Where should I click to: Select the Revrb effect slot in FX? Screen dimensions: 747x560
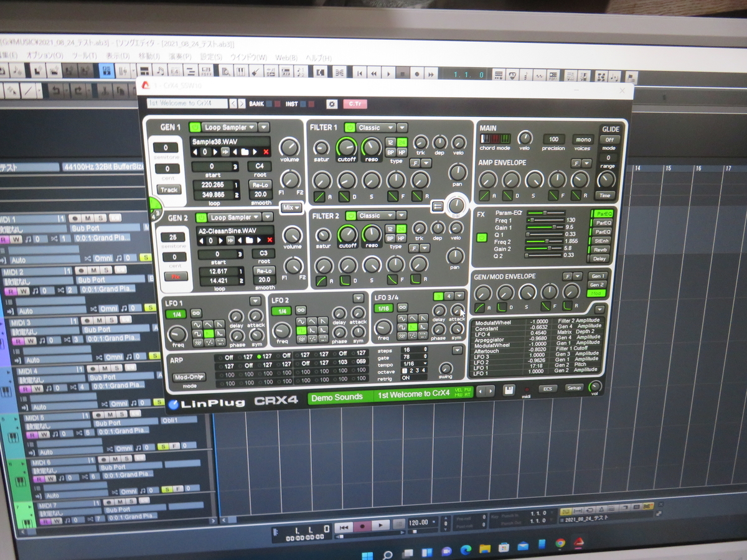click(x=601, y=250)
